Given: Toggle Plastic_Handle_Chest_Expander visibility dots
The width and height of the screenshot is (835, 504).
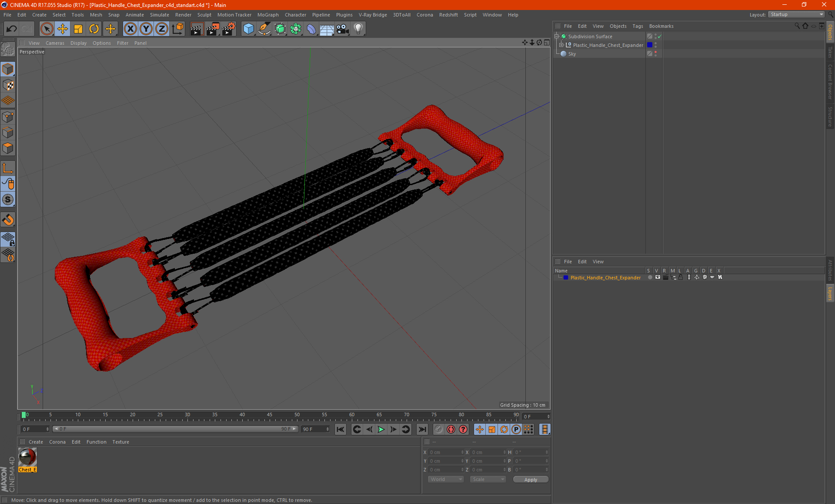Looking at the screenshot, I should coord(656,45).
